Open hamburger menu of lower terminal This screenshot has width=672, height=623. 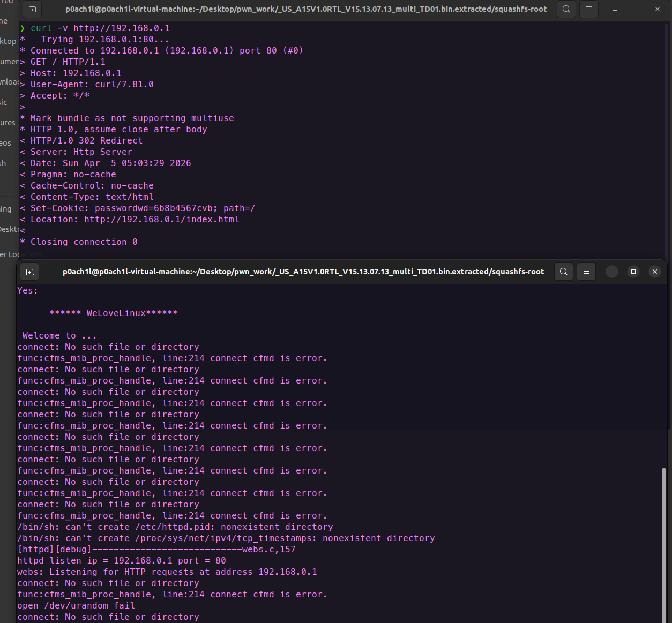pos(586,272)
